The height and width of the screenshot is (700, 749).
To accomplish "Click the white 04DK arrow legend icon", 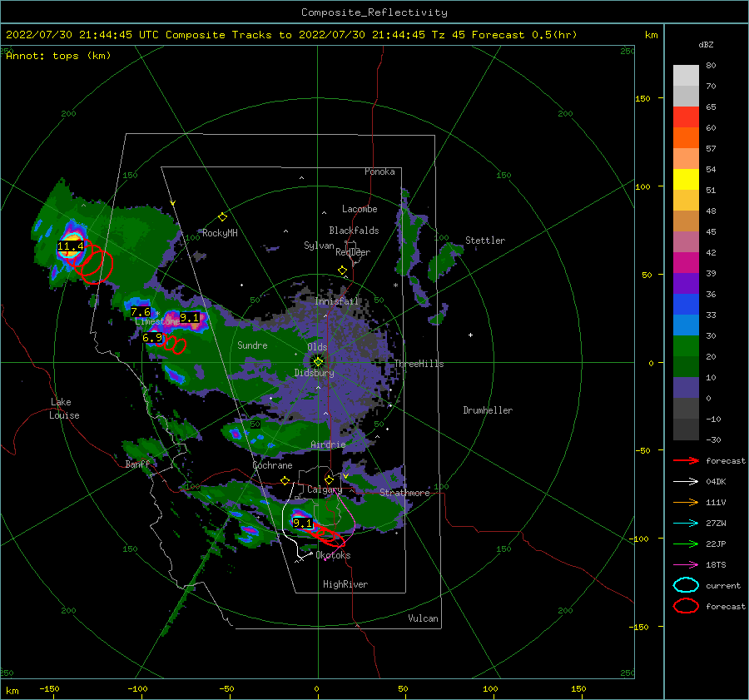I will [686, 482].
